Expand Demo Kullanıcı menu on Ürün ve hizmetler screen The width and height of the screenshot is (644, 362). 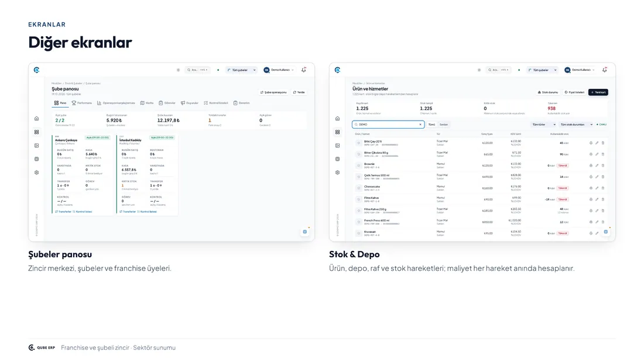(579, 70)
